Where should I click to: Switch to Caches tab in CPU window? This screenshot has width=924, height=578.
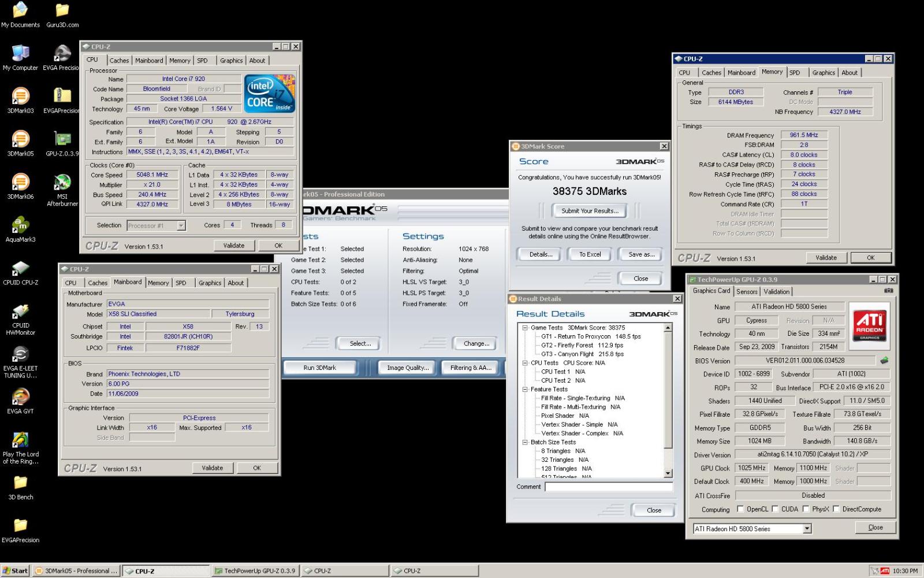pyautogui.click(x=119, y=61)
